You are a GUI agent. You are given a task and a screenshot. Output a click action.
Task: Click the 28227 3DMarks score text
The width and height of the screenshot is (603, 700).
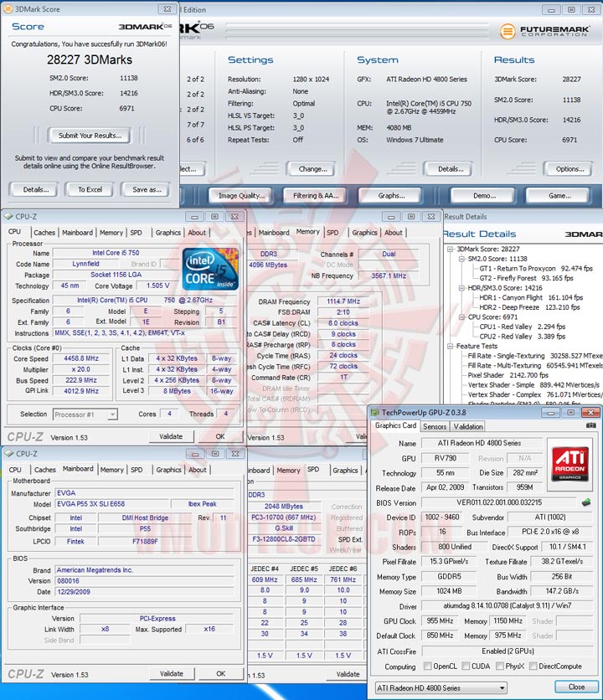pos(90,59)
